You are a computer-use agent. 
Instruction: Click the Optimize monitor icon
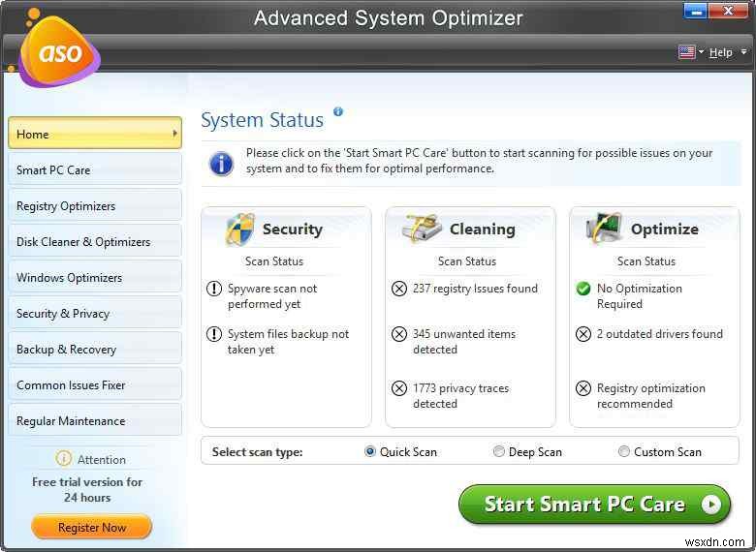pyautogui.click(x=603, y=228)
